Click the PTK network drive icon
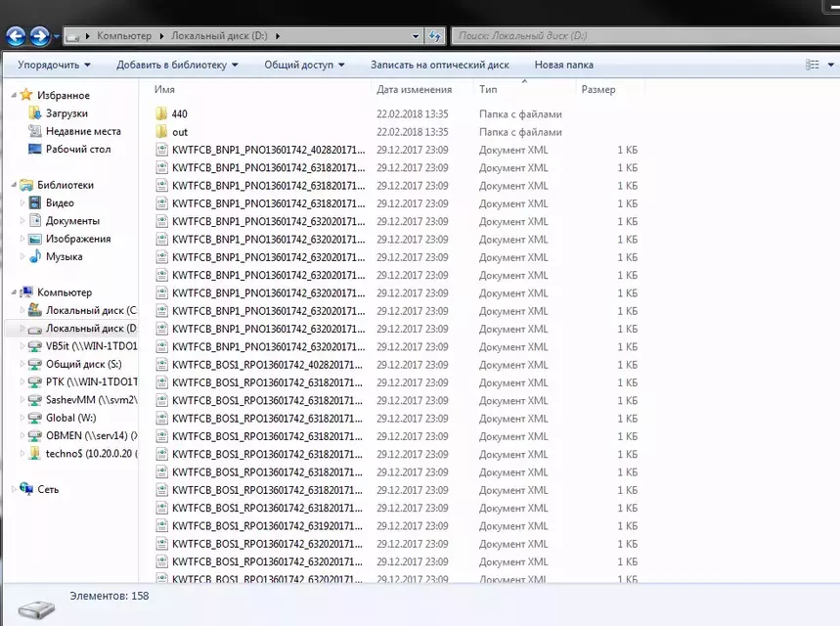 (35, 382)
